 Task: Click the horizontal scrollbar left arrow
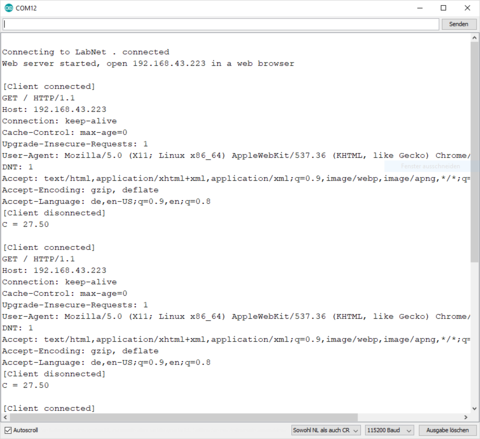(5, 417)
